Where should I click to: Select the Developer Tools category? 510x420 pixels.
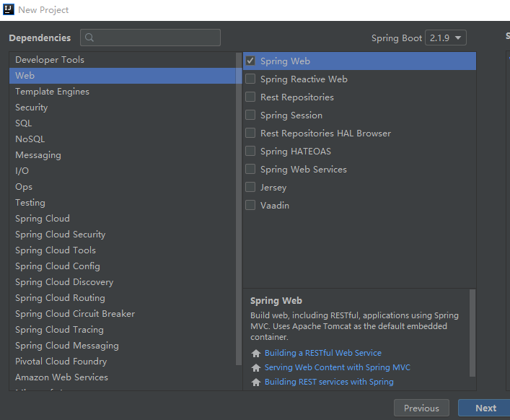pyautogui.click(x=50, y=60)
